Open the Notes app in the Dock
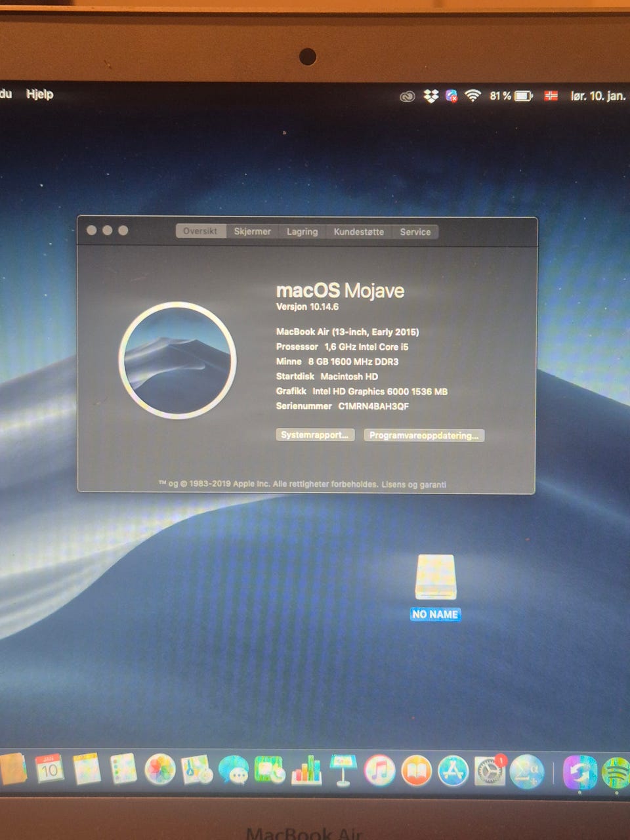This screenshot has height=840, width=630. coord(86,769)
